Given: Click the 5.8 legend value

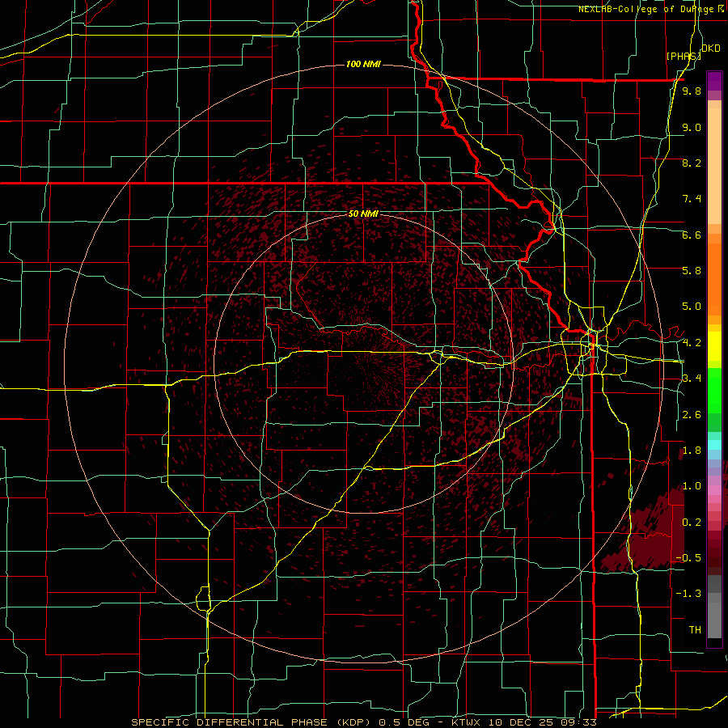Looking at the screenshot, I should pyautogui.click(x=692, y=271).
